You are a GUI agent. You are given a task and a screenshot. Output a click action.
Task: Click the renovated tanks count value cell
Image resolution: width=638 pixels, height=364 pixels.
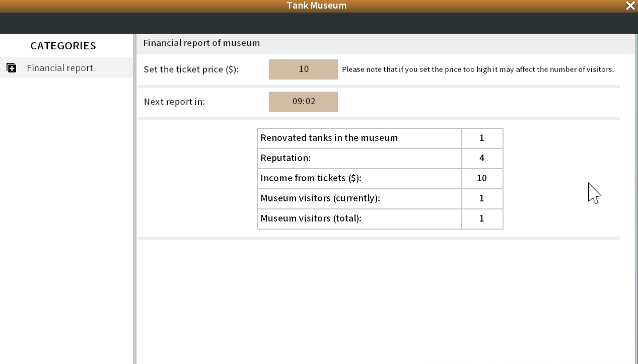(482, 138)
